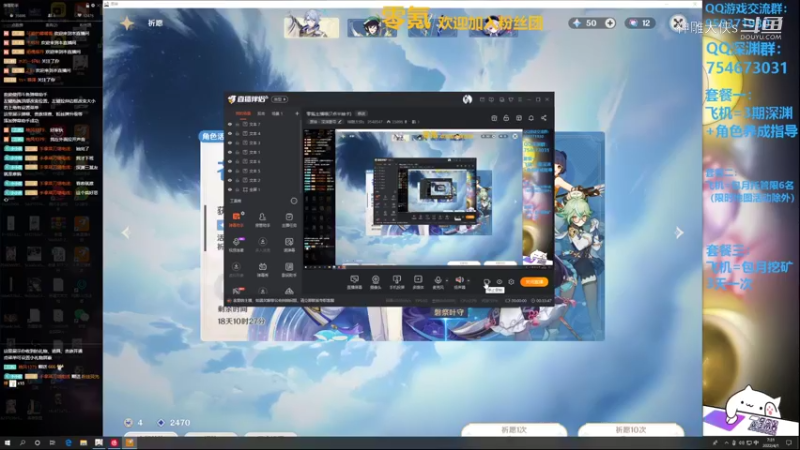Switch to the 场景 1 tab

pyautogui.click(x=277, y=113)
